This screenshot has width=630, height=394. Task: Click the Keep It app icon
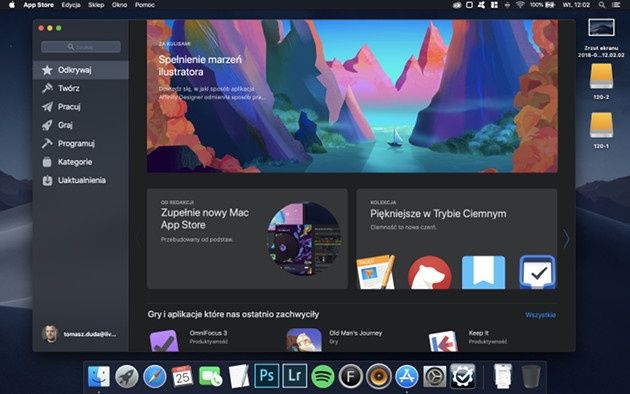pyautogui.click(x=443, y=341)
